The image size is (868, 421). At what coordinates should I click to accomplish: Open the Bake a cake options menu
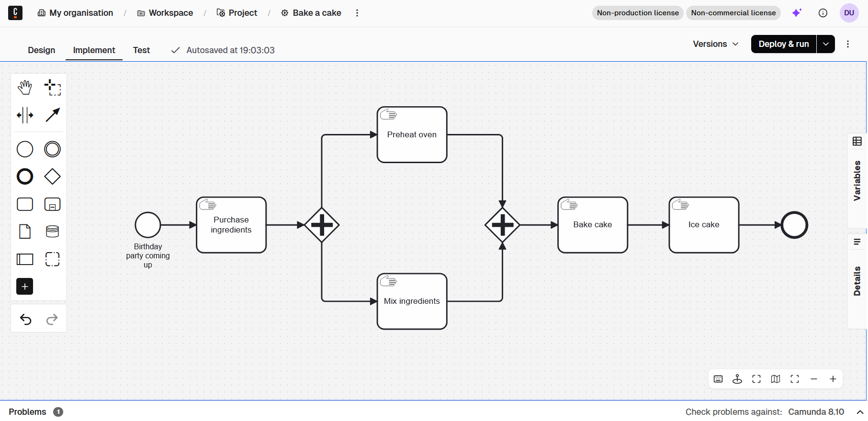pos(357,13)
